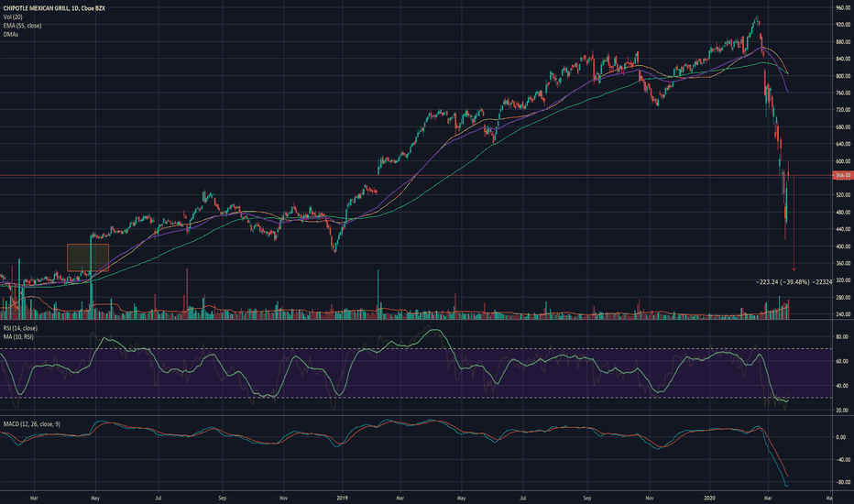Click the 960.00 price axis label

(843, 7)
